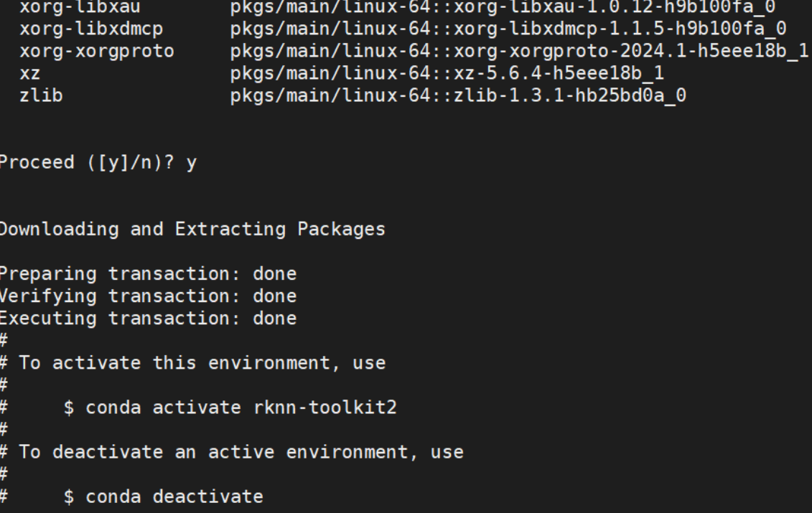Click the typed 'y' answer after Proceed
Screen dimensions: 812x513
click(x=192, y=164)
